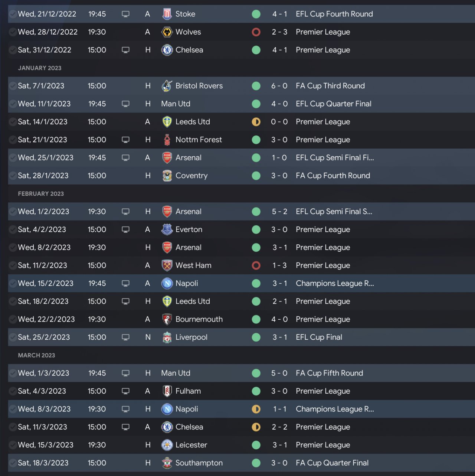This screenshot has width=475, height=476.
Task: Click the Bristol Rovers badge icon
Action: click(x=167, y=86)
